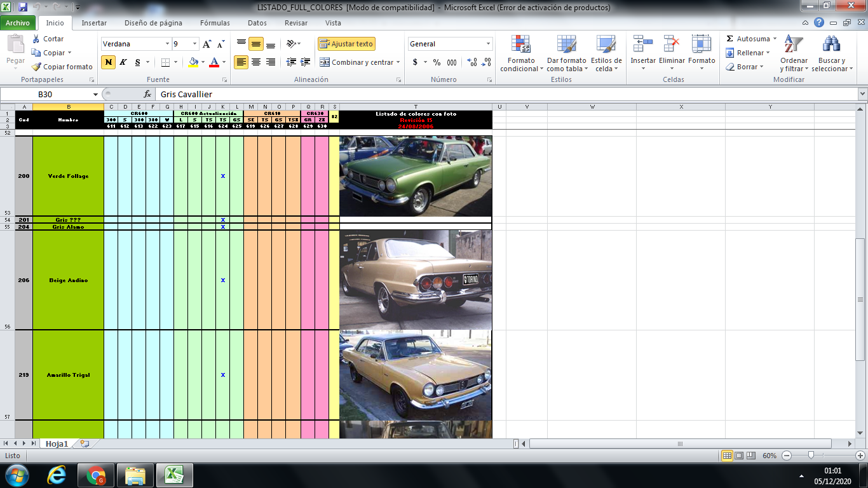Switch to the Insertar tab
868x488 pixels.
[x=94, y=23]
